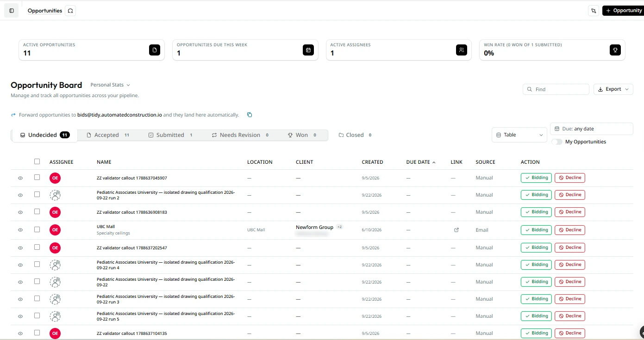Focus the Find search field
This screenshot has height=340, width=644.
(556, 89)
